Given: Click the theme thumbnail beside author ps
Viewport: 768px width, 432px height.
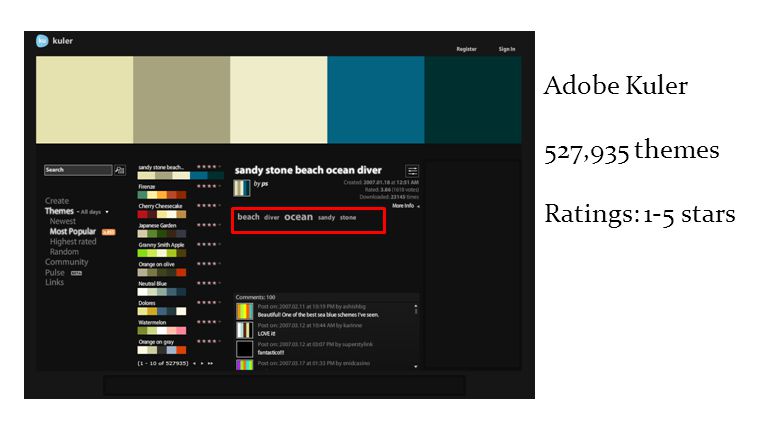Looking at the screenshot, I should (x=242, y=188).
